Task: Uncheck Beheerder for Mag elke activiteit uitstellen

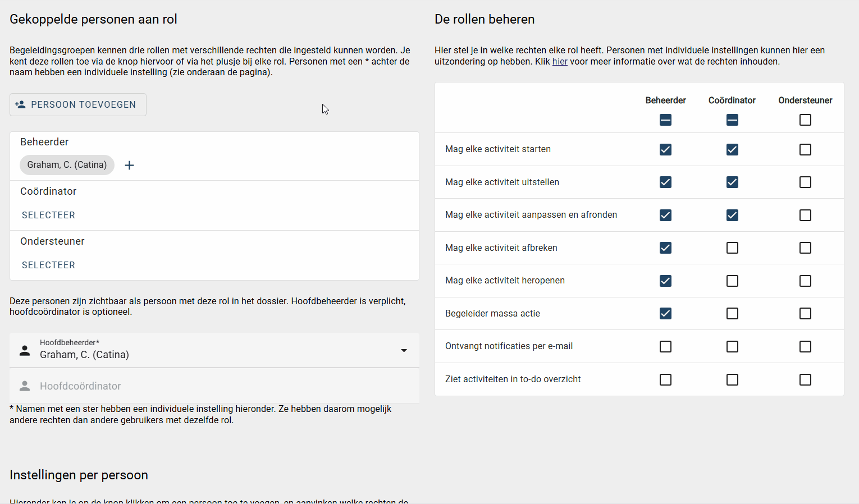Action: 665,182
